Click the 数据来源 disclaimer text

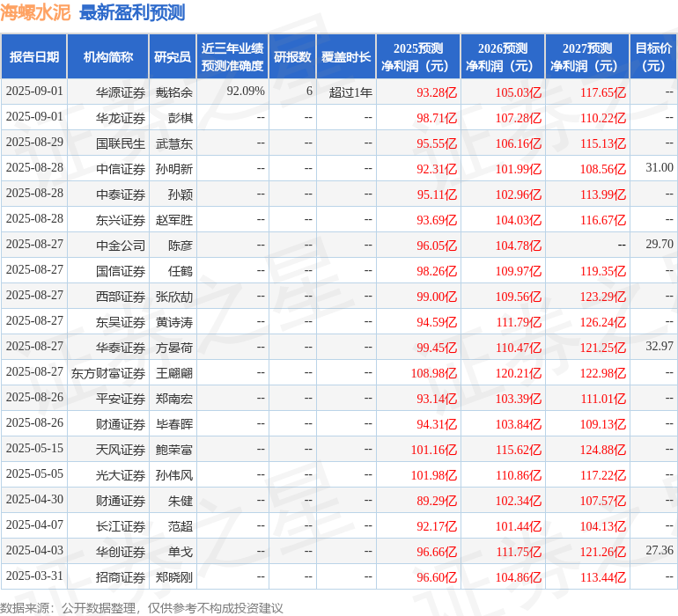[x=142, y=608]
